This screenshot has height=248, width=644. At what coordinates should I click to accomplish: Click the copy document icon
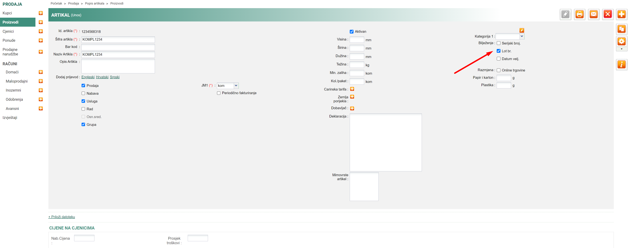[622, 29]
